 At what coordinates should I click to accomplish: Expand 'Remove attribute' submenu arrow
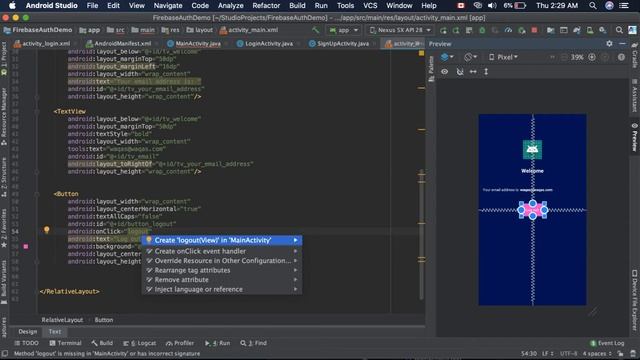click(295, 280)
